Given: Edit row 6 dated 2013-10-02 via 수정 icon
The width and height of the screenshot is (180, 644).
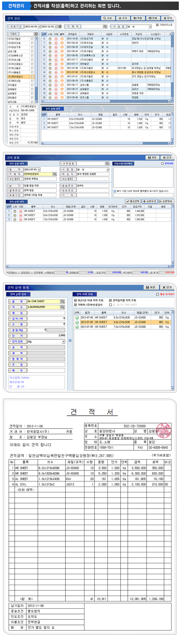Looking at the screenshot, I should tap(50, 39).
